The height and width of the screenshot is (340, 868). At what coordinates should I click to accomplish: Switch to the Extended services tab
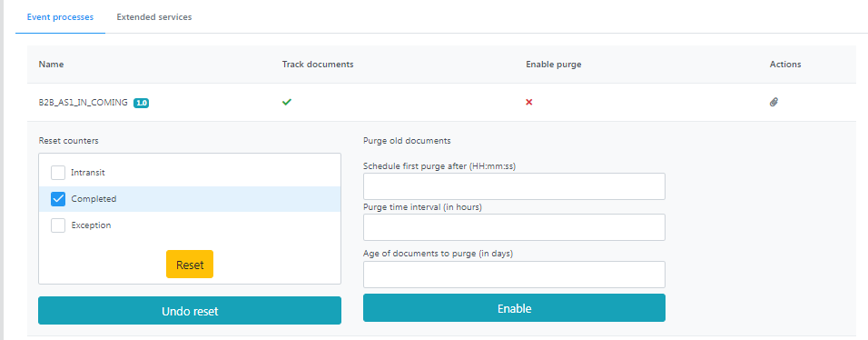tap(154, 17)
